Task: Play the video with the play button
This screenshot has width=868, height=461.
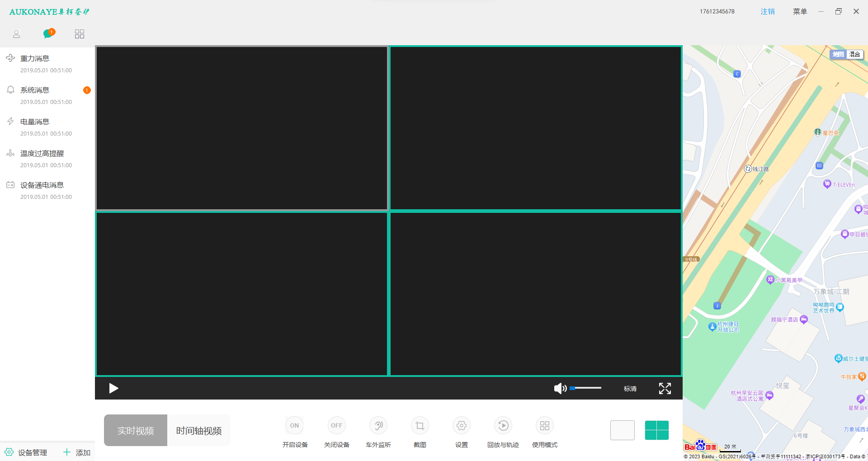Action: 113,388
